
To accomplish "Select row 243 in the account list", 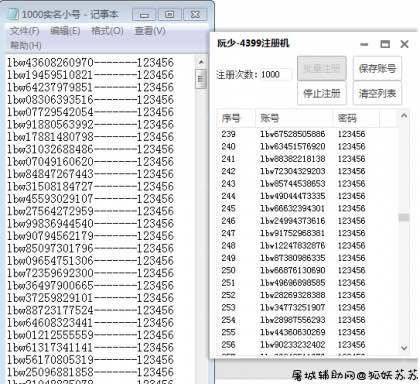I will click(x=307, y=184).
